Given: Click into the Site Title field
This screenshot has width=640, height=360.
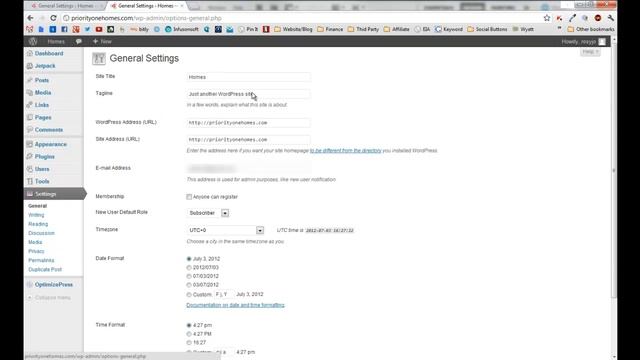Looking at the screenshot, I should pyautogui.click(x=248, y=77).
